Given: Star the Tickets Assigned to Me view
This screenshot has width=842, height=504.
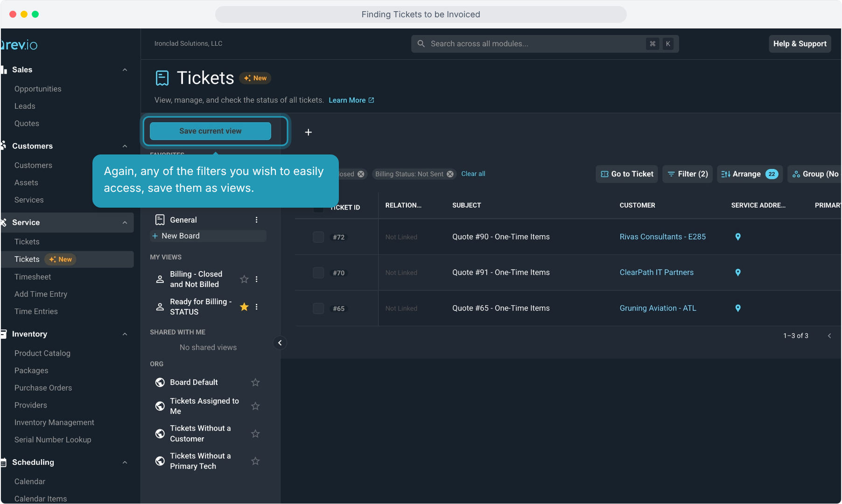Looking at the screenshot, I should [255, 406].
